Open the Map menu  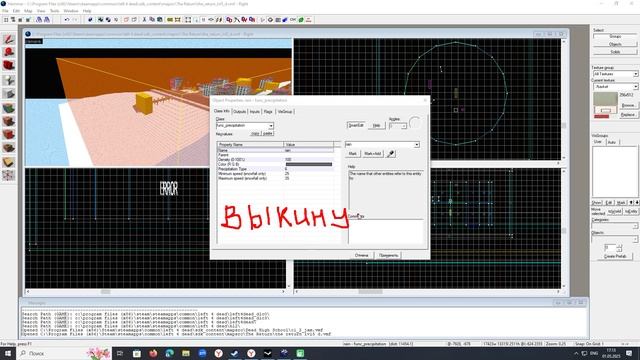point(28,11)
